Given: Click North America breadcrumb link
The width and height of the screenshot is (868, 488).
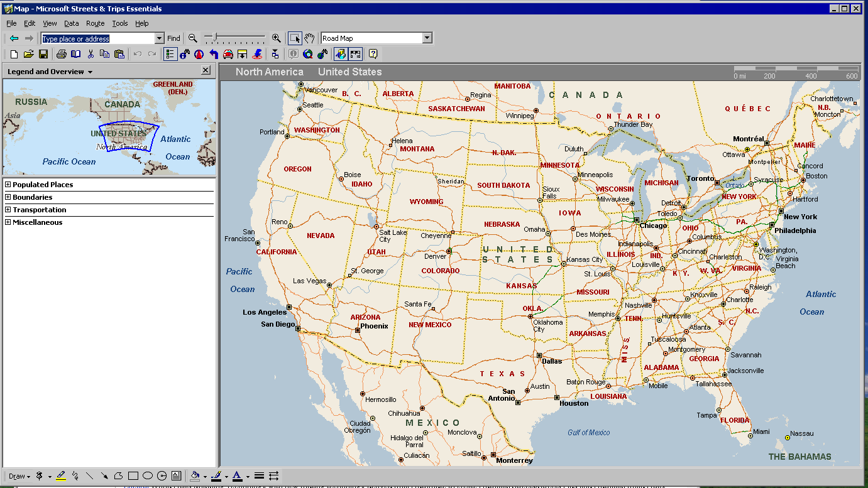Looking at the screenshot, I should click(270, 72).
